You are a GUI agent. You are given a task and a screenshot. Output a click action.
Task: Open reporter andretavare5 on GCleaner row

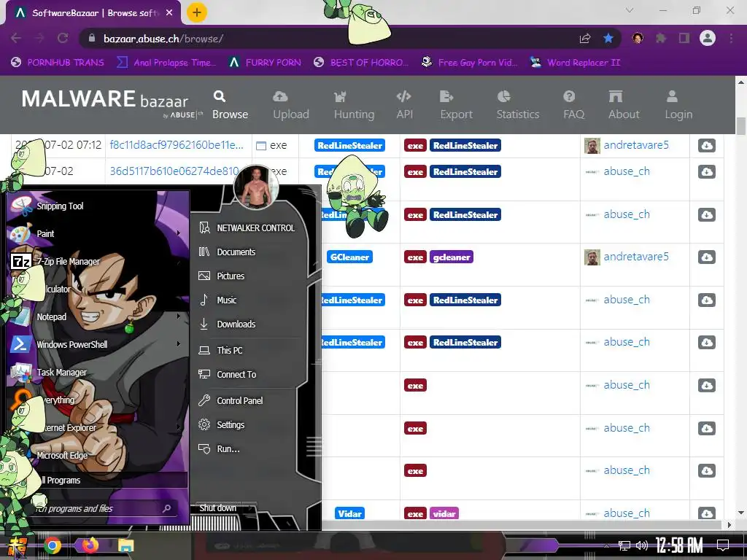pyautogui.click(x=636, y=257)
